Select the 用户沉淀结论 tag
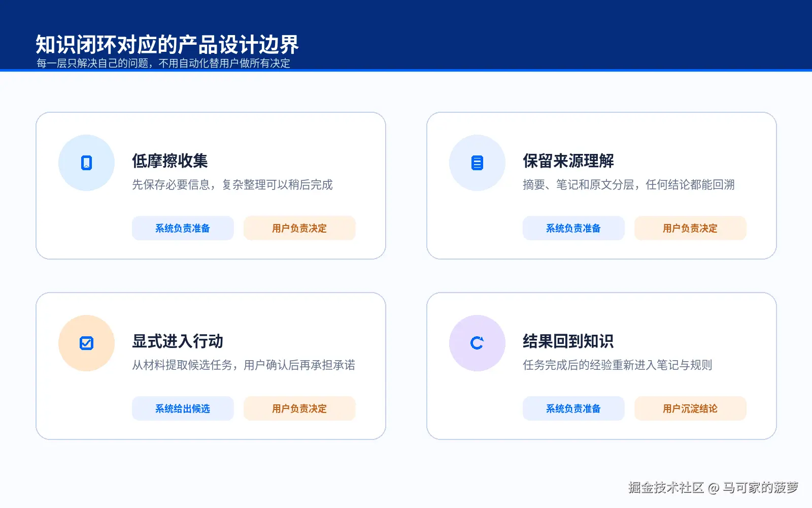 [690, 408]
